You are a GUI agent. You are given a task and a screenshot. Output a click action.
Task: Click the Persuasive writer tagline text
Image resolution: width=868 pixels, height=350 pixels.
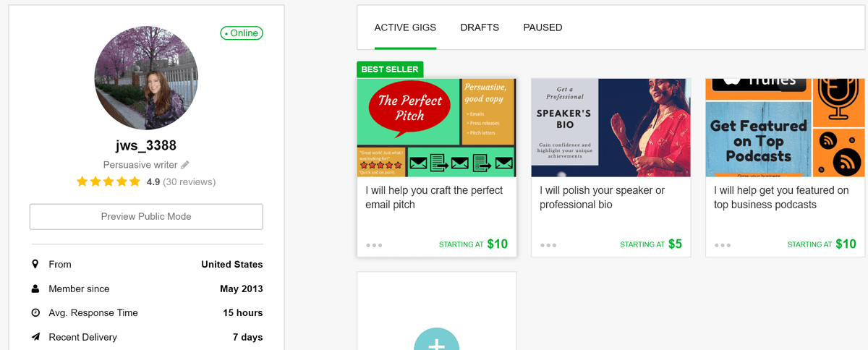coord(140,165)
